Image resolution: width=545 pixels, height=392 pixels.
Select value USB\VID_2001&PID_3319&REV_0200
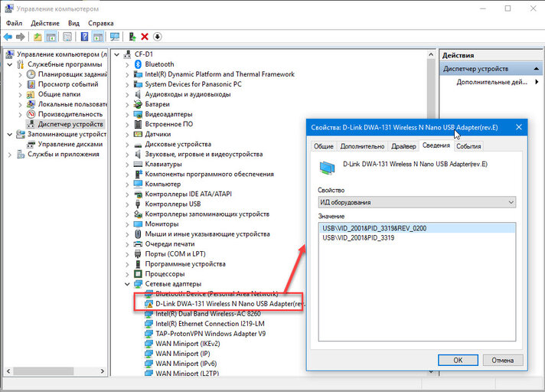(416, 228)
